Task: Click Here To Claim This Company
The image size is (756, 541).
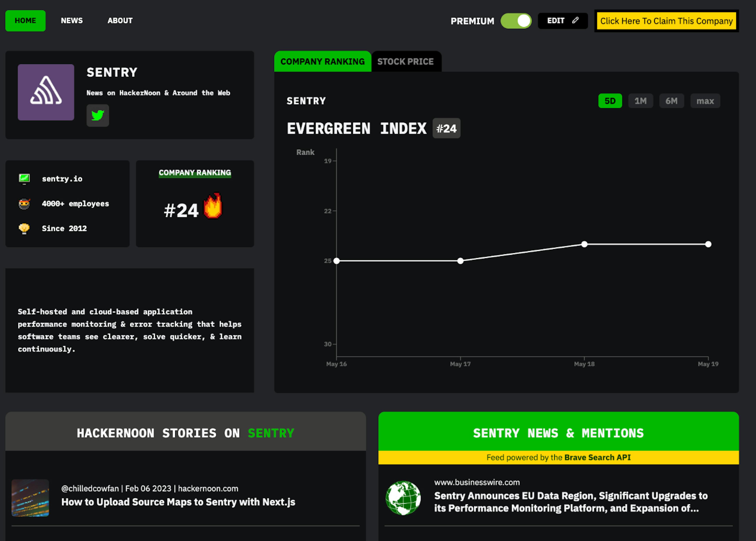Action: [x=666, y=21]
